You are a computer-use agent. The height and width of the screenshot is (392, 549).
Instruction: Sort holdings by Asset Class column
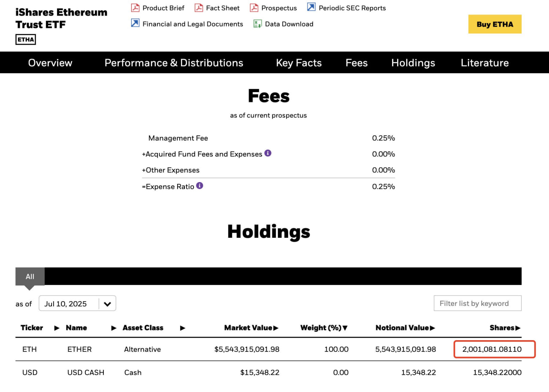click(x=143, y=328)
